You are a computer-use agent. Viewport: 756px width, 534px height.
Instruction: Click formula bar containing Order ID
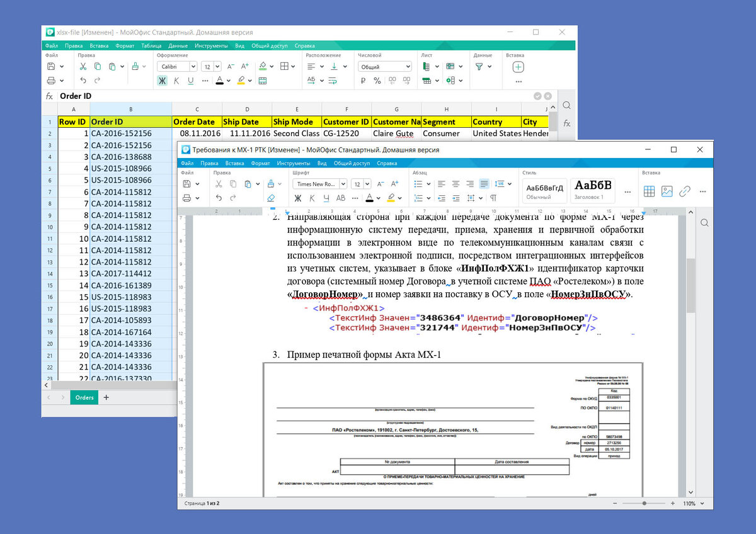(x=294, y=96)
